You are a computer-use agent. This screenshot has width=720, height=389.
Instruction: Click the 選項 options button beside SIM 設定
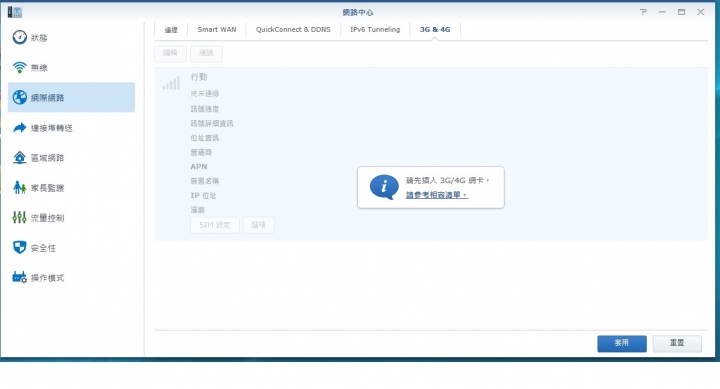tap(259, 225)
